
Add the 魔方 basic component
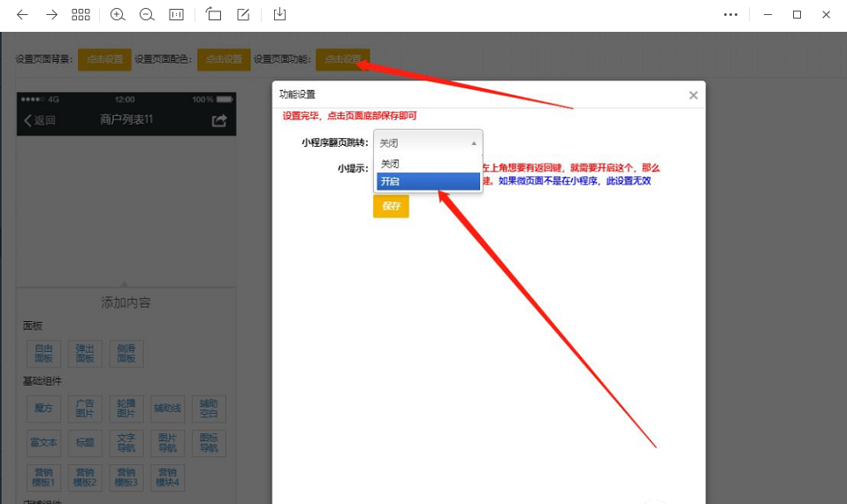43,409
